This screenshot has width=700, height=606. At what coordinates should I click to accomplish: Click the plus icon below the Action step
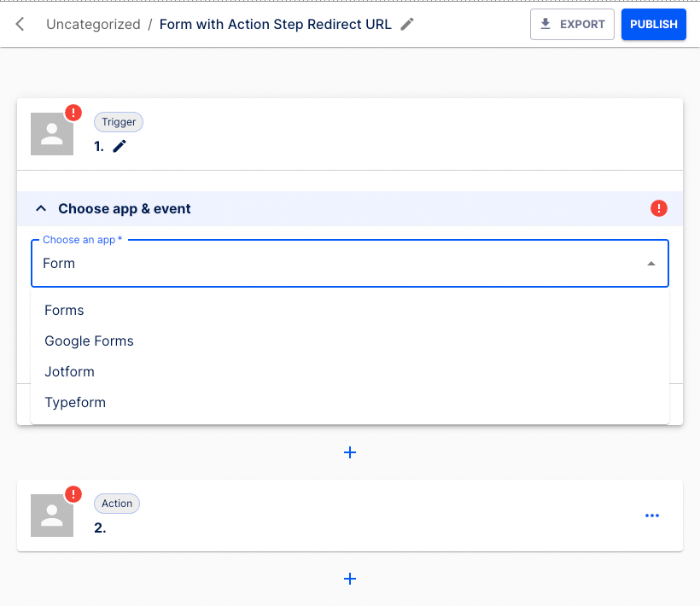pyautogui.click(x=350, y=579)
